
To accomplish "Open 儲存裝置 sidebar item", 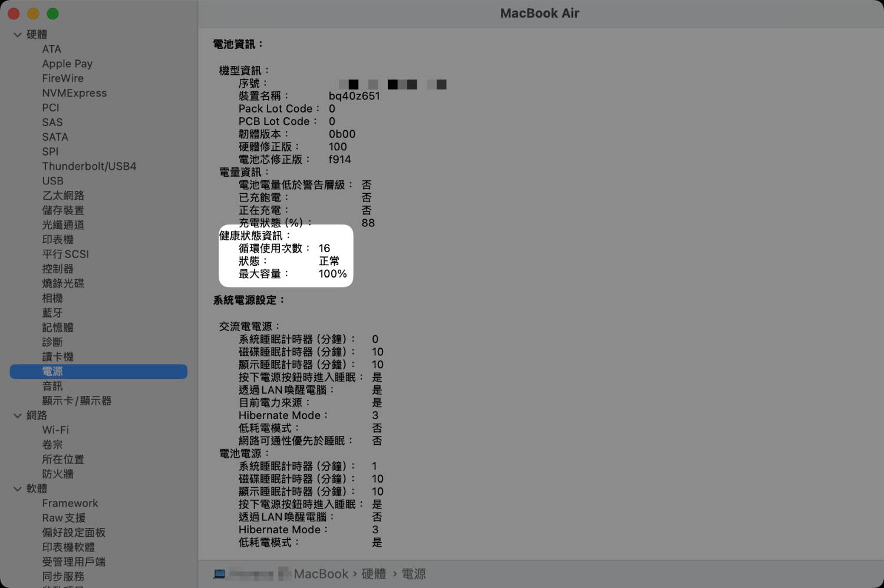I will point(63,210).
